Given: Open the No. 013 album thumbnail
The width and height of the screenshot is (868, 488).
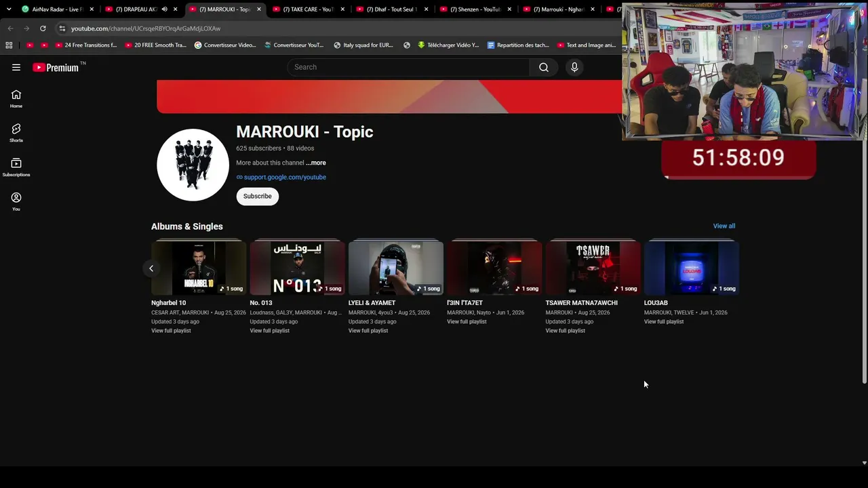Looking at the screenshot, I should tap(297, 268).
